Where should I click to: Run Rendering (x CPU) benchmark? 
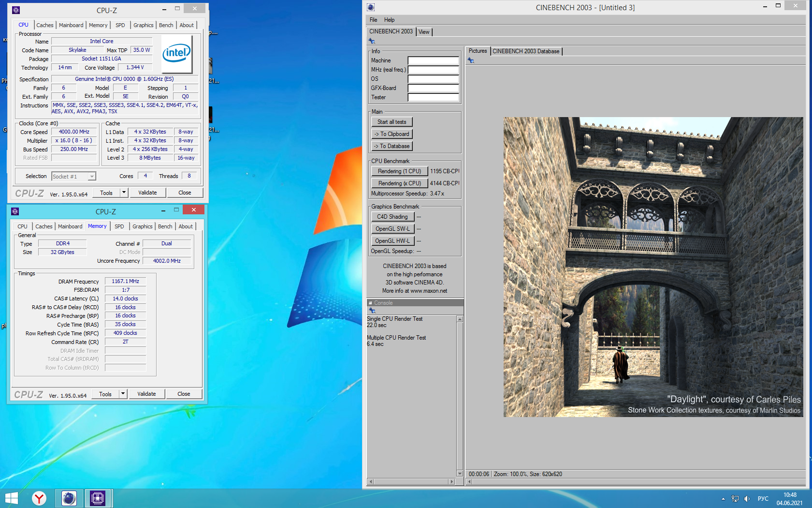399,183
